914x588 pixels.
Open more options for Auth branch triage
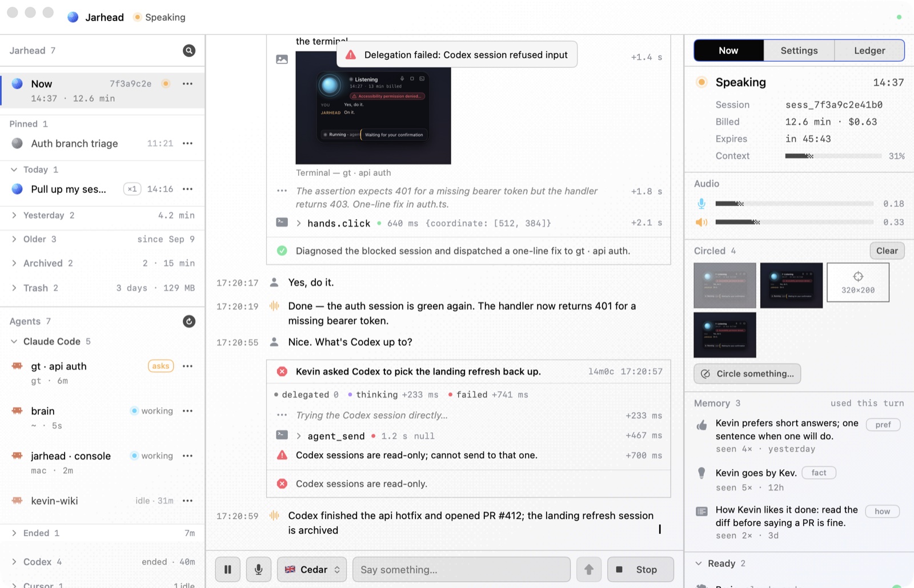coord(187,143)
